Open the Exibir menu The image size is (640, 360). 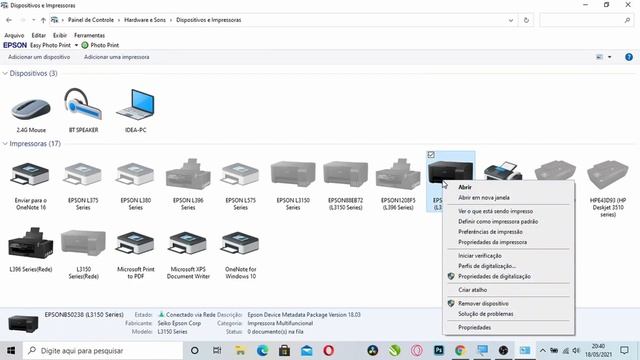coord(60,36)
